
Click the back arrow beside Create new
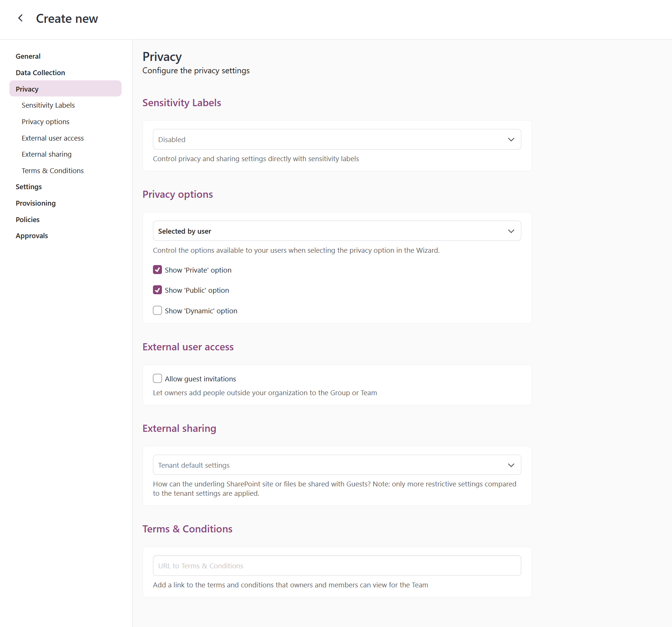click(x=21, y=18)
